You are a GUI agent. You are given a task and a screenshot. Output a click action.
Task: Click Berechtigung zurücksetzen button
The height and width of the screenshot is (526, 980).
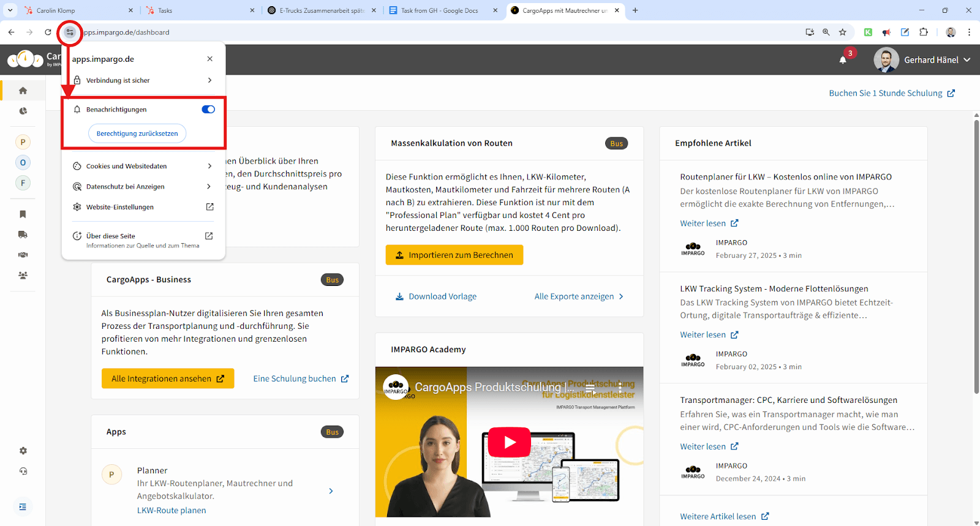pos(137,133)
